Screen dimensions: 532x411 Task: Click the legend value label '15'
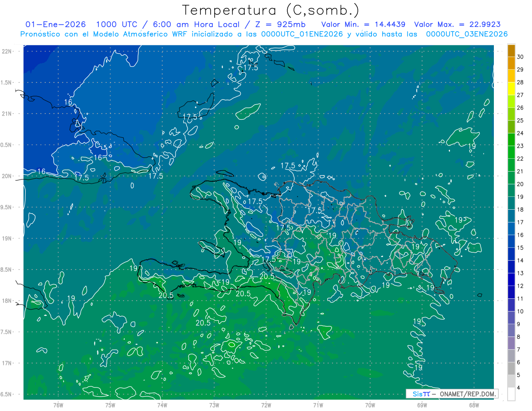[x=520, y=247]
